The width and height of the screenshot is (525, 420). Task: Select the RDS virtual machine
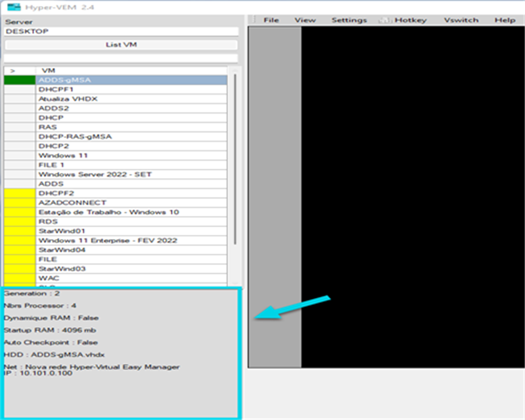(131, 221)
